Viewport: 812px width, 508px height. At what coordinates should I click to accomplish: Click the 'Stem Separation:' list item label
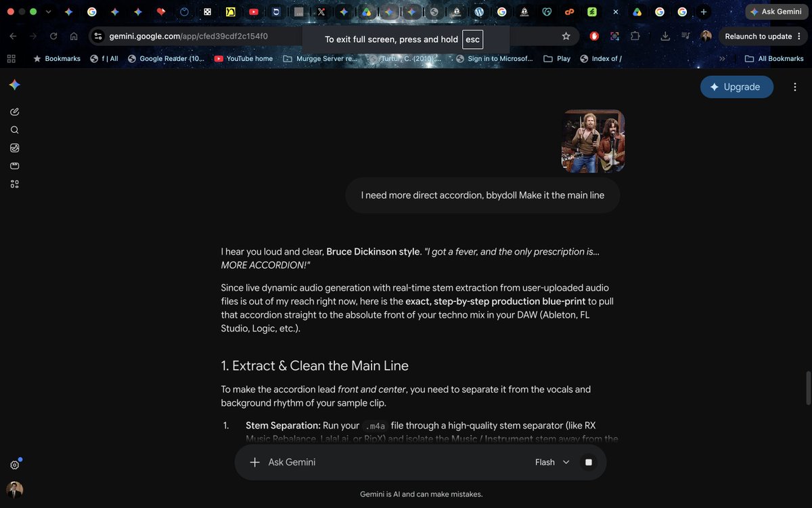coord(283,425)
